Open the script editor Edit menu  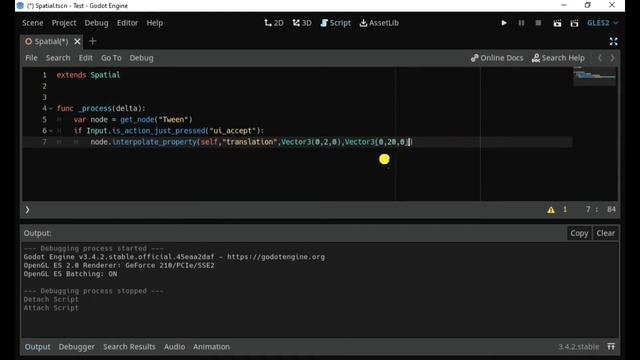pos(86,58)
